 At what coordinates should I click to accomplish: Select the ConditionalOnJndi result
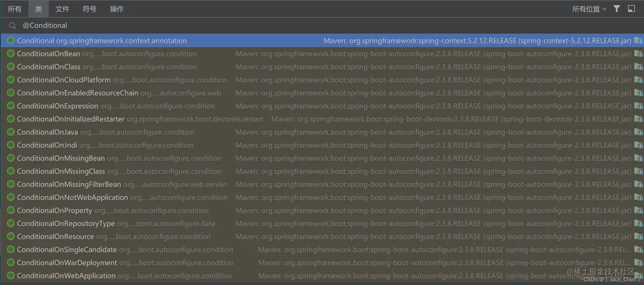pyautogui.click(x=322, y=145)
